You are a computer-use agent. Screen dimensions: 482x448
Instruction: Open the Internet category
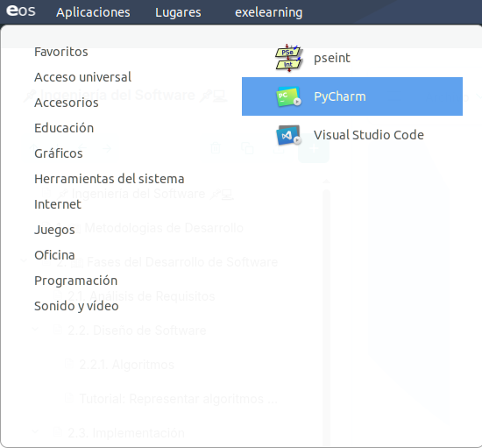[58, 204]
